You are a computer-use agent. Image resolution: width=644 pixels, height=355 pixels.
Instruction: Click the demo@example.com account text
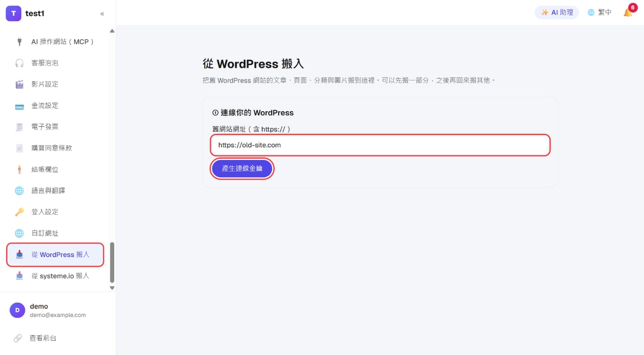(x=58, y=315)
